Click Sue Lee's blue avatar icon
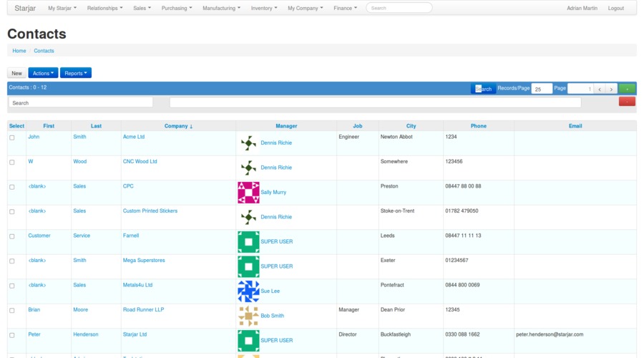This screenshot has width=644, height=358. tap(248, 291)
